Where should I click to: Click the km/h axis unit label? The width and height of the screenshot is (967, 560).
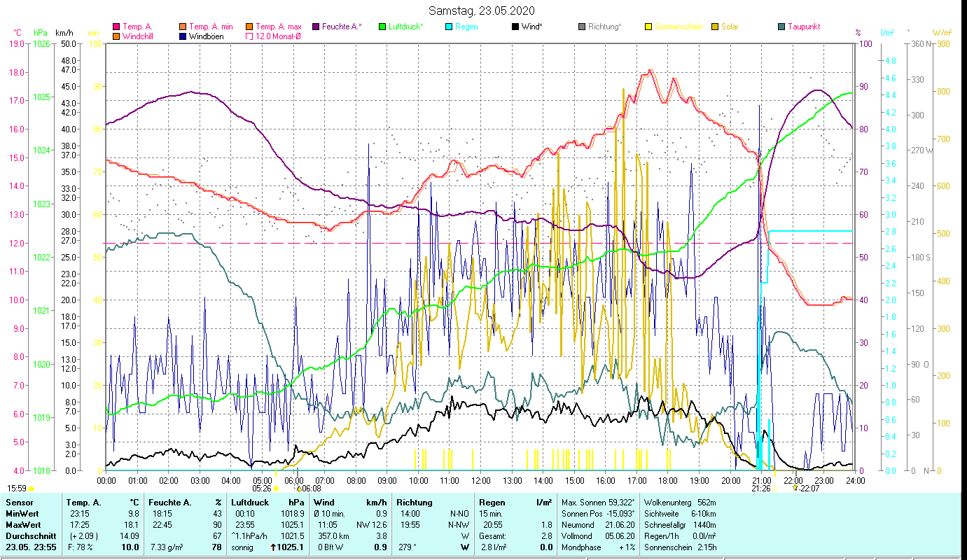click(x=64, y=32)
